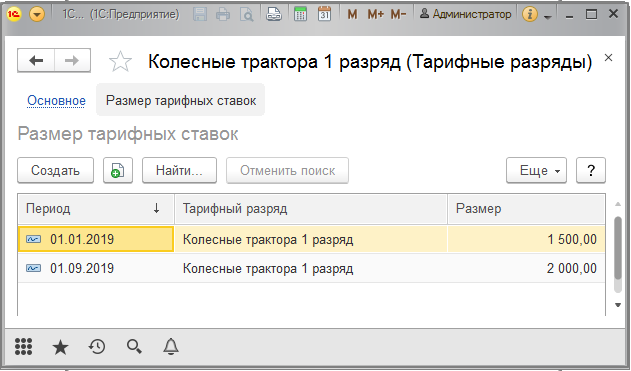Select the Размер тарифных ставок tab
Image resolution: width=631 pixels, height=371 pixels.
coord(181,100)
